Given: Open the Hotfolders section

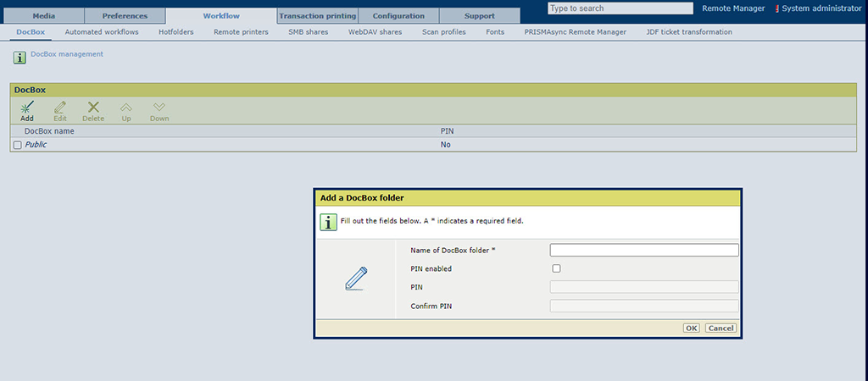Looking at the screenshot, I should click(x=175, y=32).
